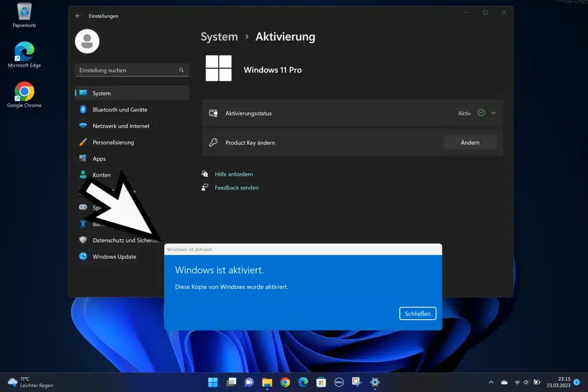Screen dimensions: 588x392
Task: Launch Edge from the taskbar
Action: tap(303, 382)
